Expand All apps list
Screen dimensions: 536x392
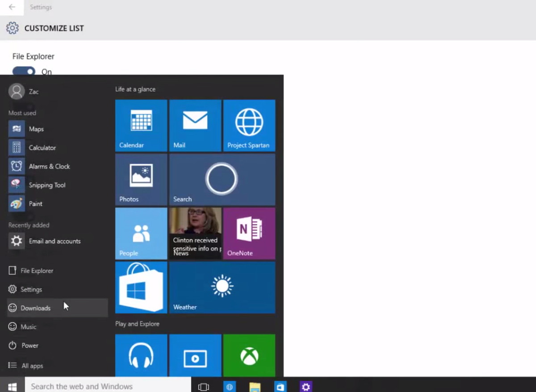tap(26, 366)
